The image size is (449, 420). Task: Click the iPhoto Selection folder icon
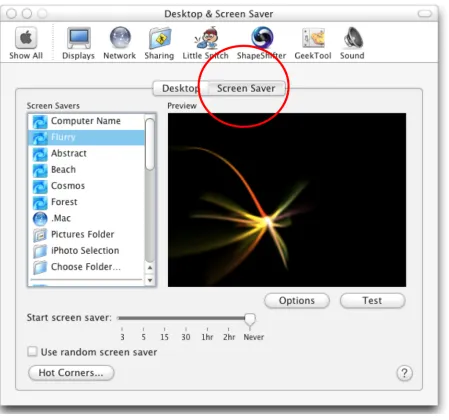coord(40,251)
